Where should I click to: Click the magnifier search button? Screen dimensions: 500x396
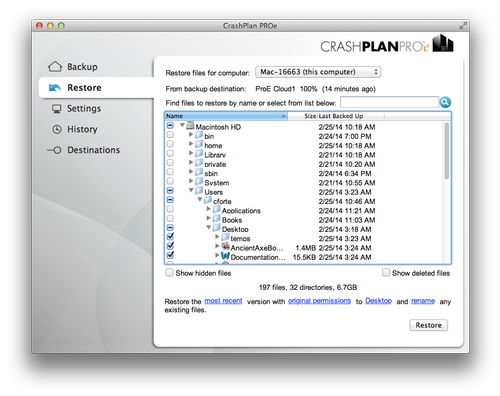445,102
